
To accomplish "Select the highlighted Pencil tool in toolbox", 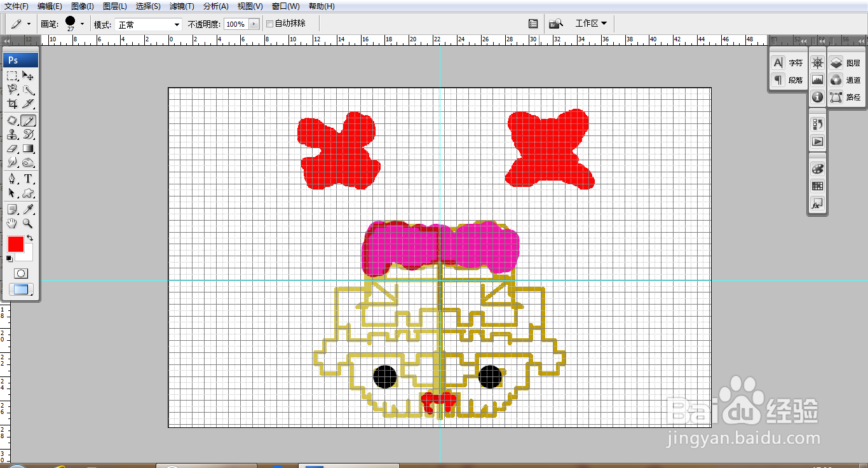I will click(x=28, y=120).
